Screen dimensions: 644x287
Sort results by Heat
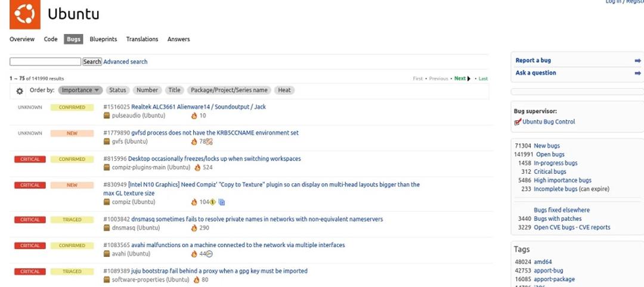[x=284, y=90]
